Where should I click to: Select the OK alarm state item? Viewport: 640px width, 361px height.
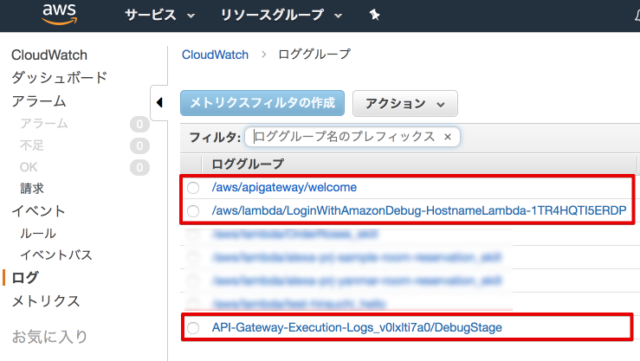[x=28, y=167]
